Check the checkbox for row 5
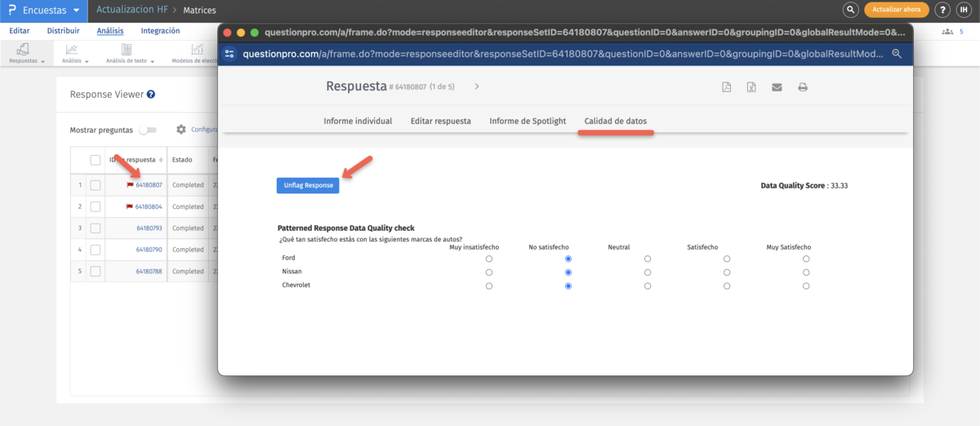The width and height of the screenshot is (980, 426). click(96, 271)
